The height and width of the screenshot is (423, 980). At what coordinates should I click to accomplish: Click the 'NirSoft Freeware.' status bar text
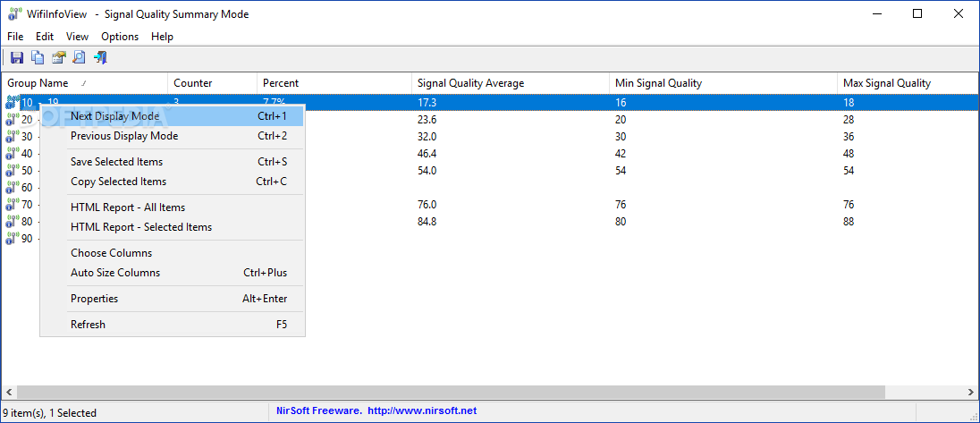(x=318, y=411)
